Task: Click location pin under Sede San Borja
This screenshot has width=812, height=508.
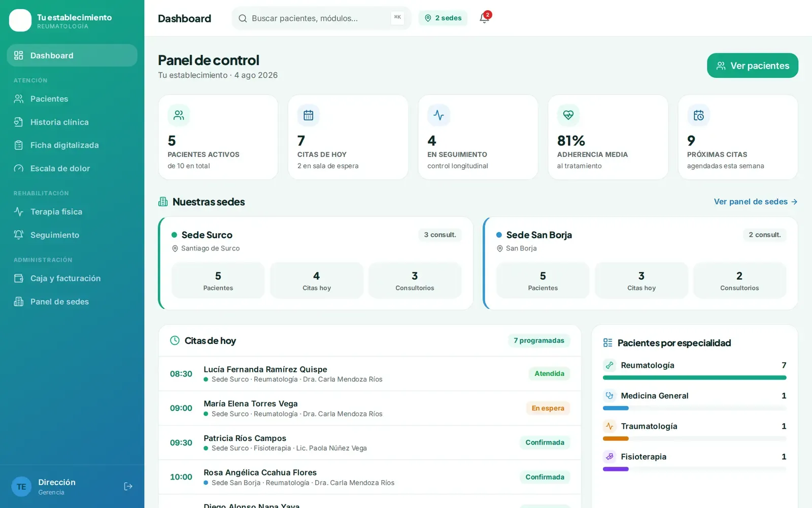Action: [x=500, y=248]
